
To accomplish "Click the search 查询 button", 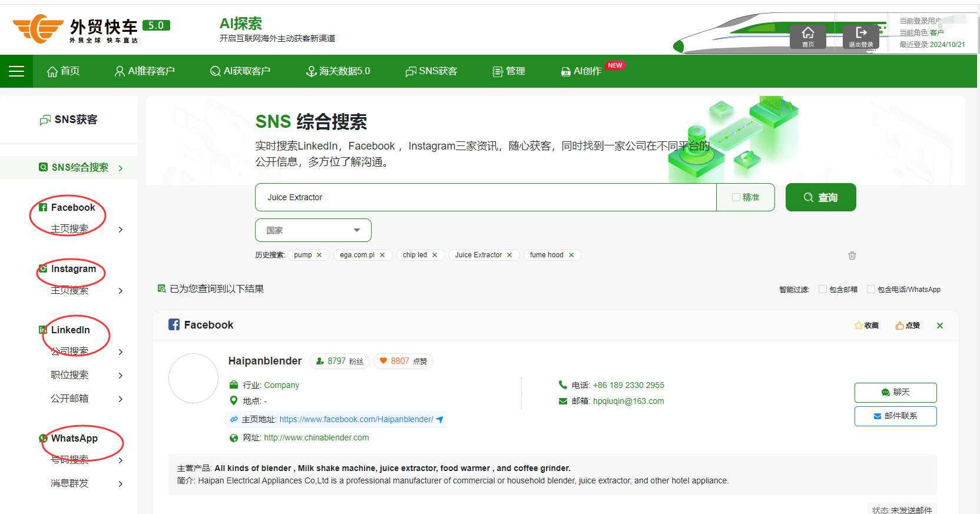I will (x=820, y=197).
